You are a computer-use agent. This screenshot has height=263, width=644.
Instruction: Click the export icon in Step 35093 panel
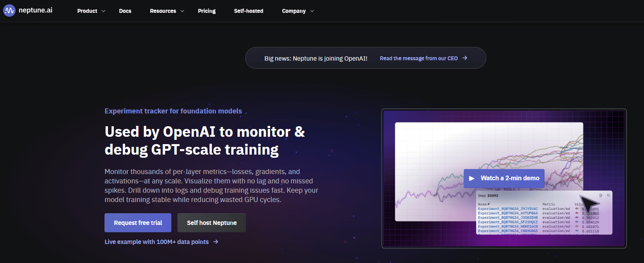point(601,195)
